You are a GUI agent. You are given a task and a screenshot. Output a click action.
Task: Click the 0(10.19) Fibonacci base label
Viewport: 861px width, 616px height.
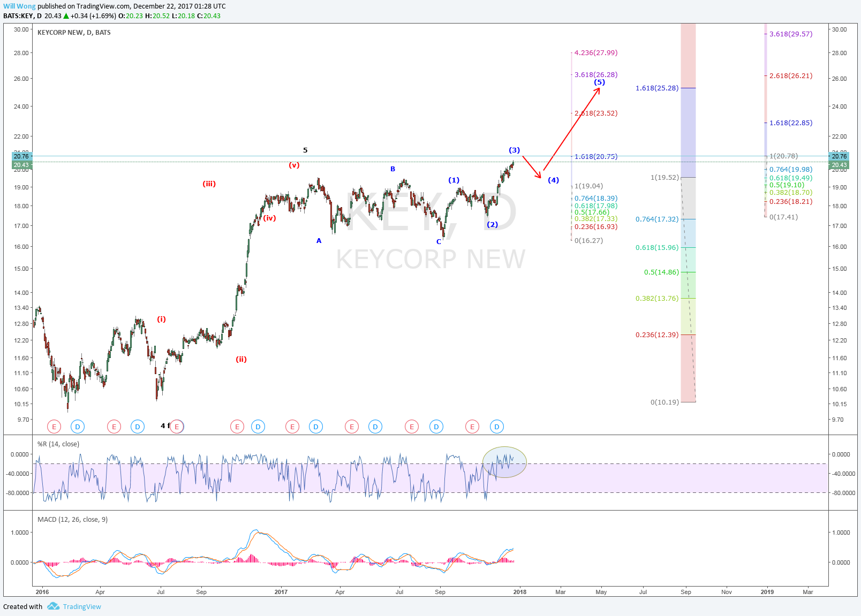pos(664,402)
